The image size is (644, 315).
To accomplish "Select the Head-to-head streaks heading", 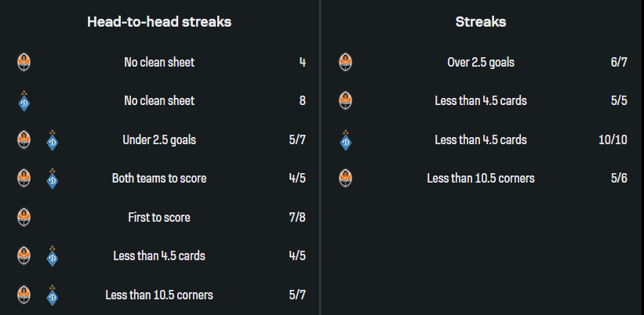I will [x=159, y=22].
